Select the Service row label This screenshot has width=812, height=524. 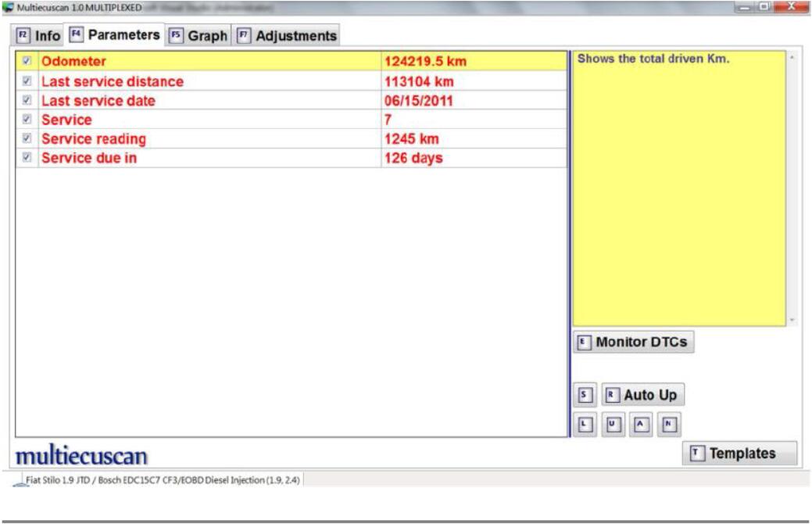66,120
